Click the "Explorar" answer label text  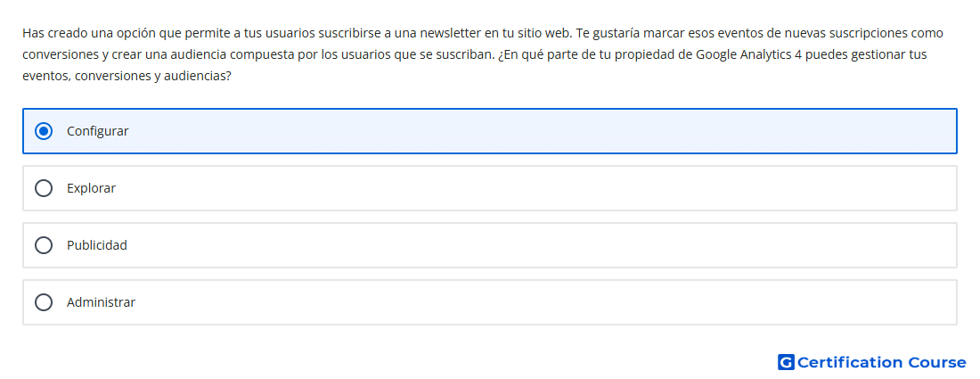pyautogui.click(x=91, y=188)
